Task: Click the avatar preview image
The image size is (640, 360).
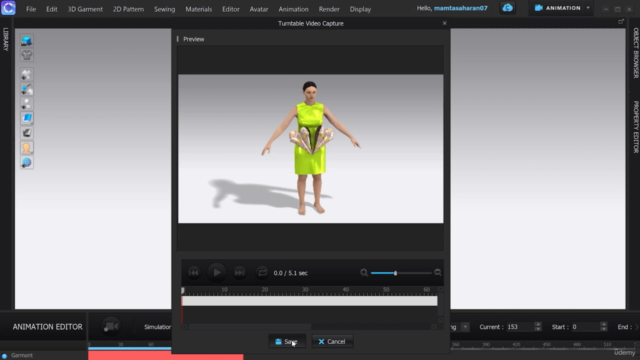Action: [x=311, y=149]
